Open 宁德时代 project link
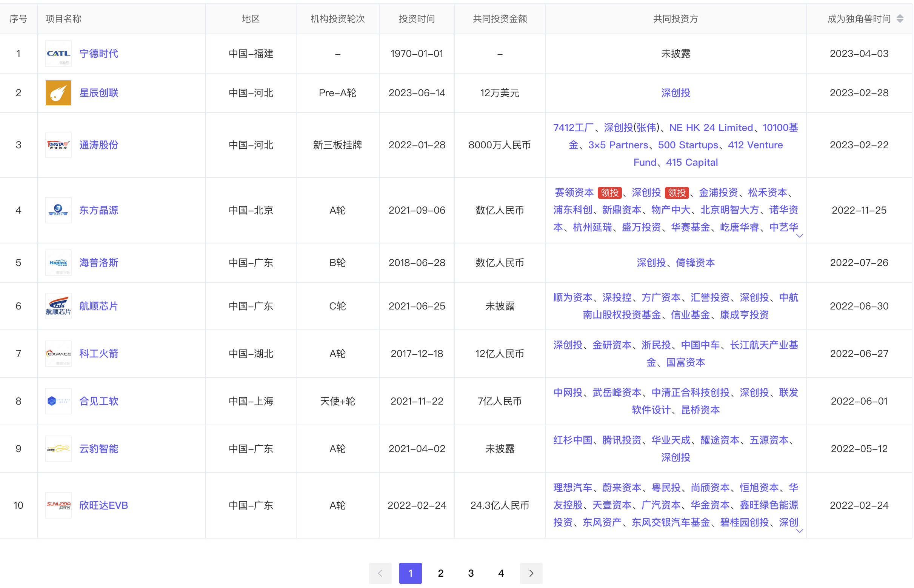 pyautogui.click(x=99, y=54)
